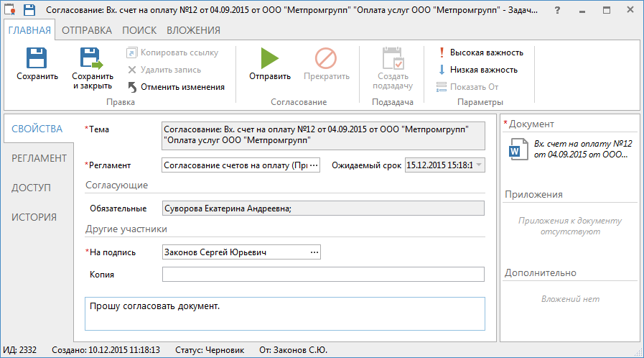
Task: Open Регламент field ellipsis selector
Action: [314, 165]
